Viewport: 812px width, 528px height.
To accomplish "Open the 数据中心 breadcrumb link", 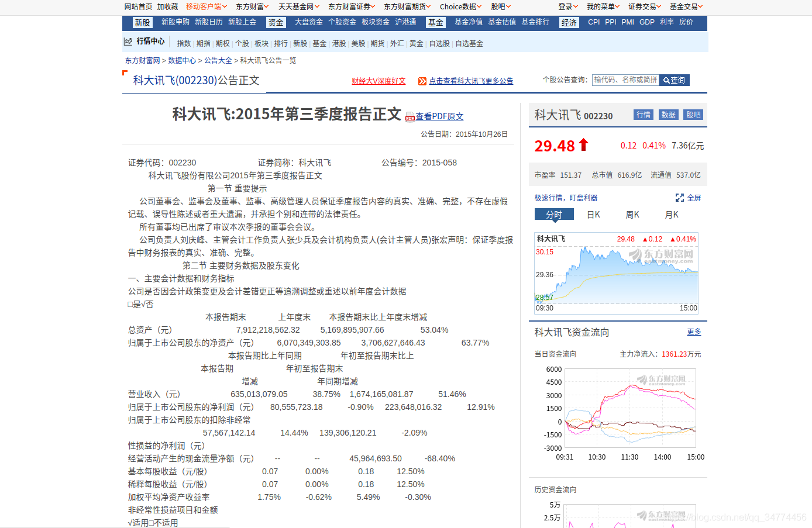I will tap(182, 60).
